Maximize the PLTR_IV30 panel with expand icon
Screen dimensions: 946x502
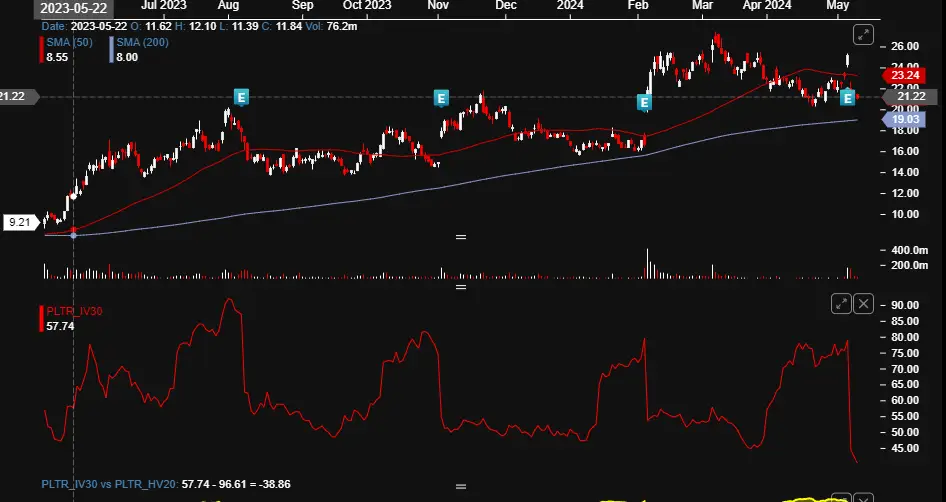tap(841, 303)
